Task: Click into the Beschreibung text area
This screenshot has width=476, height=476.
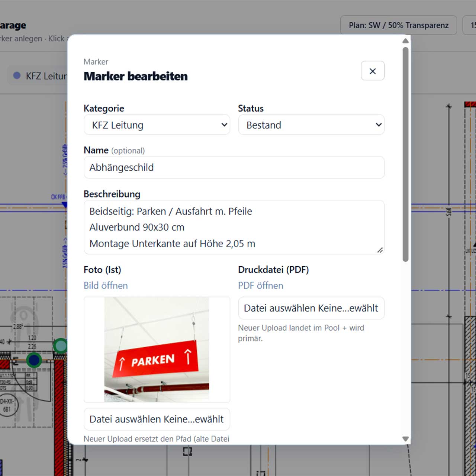Action: tap(234, 227)
